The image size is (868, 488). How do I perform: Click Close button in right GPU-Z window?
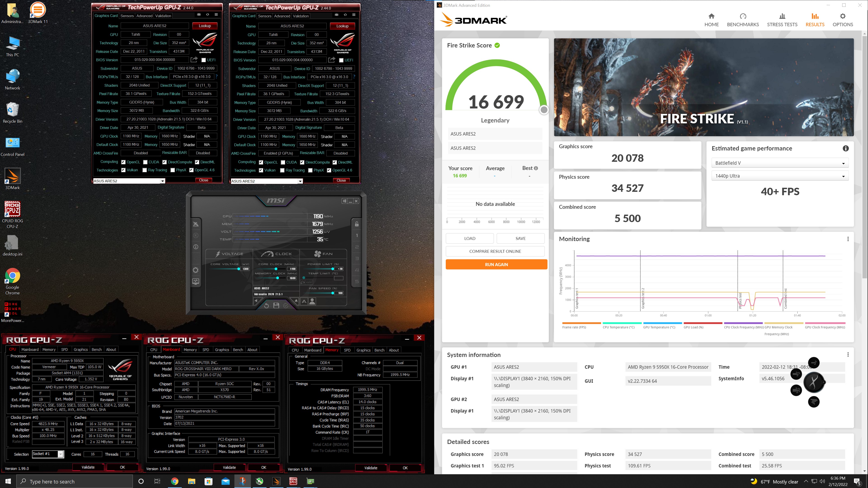pyautogui.click(x=341, y=181)
